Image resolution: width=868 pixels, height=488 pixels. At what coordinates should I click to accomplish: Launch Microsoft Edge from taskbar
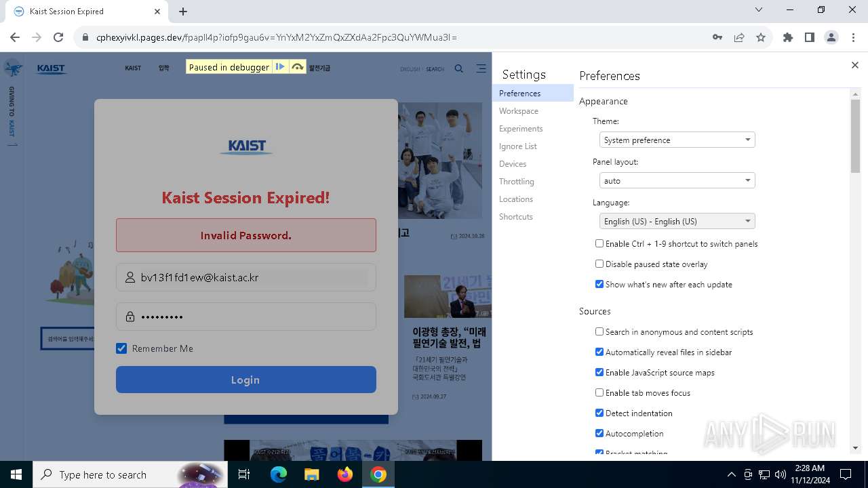279,474
